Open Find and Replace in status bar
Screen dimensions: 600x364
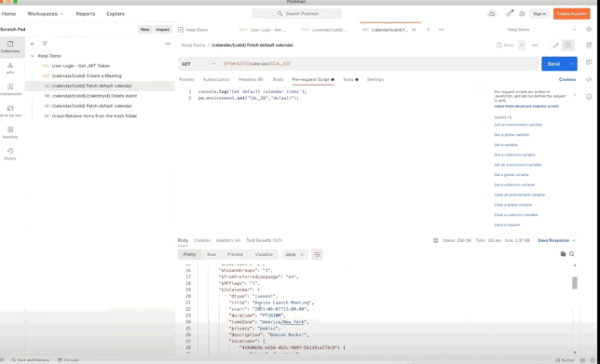point(31,360)
